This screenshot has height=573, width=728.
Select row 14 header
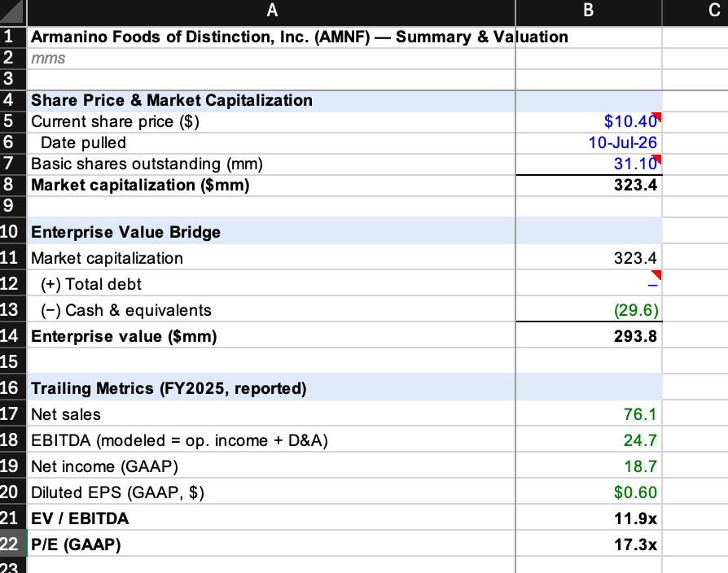[x=13, y=335]
